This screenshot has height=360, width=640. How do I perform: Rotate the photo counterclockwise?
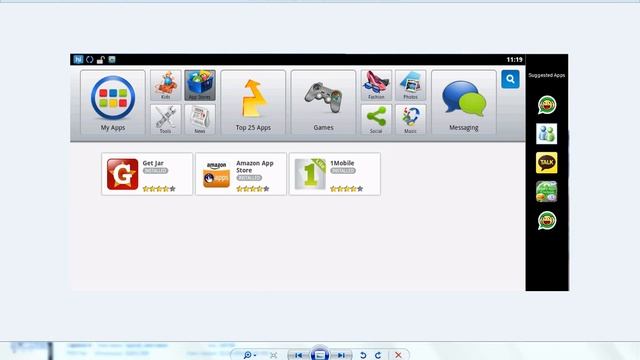pyautogui.click(x=363, y=355)
